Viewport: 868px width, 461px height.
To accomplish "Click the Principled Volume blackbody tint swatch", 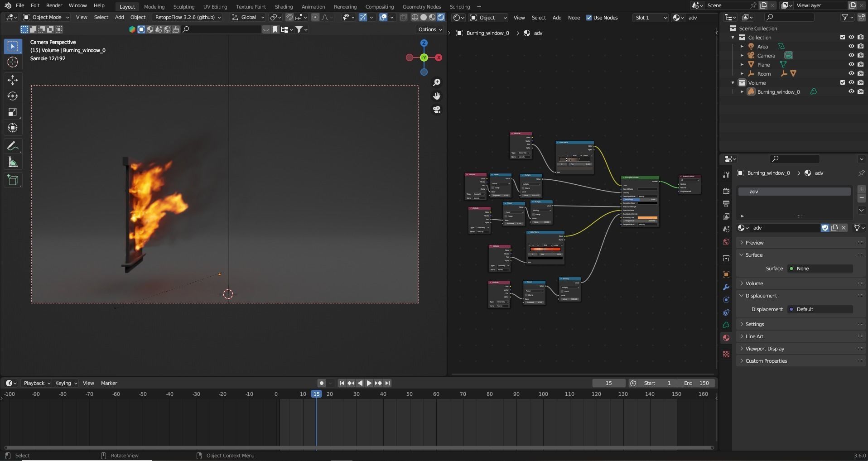I will tap(647, 218).
